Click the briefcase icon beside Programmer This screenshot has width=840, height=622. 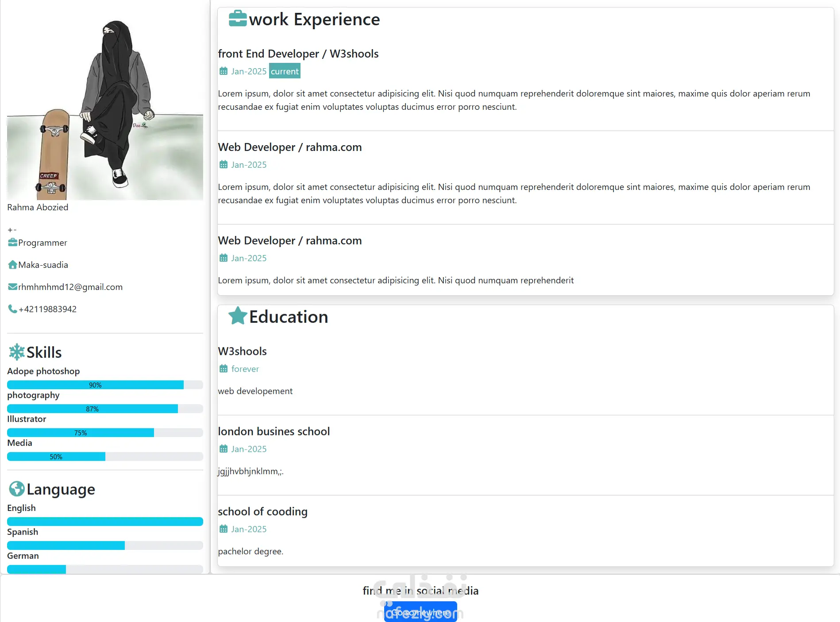tap(12, 243)
